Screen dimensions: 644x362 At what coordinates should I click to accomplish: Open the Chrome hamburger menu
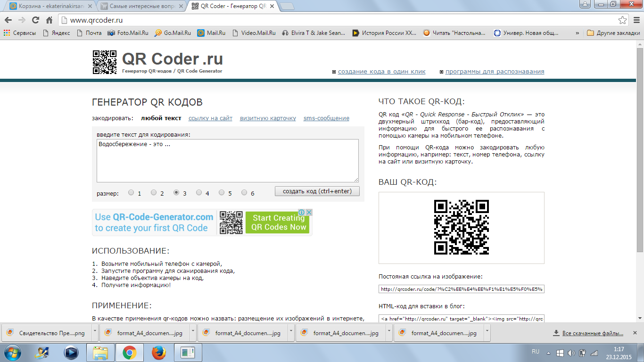coord(636,20)
